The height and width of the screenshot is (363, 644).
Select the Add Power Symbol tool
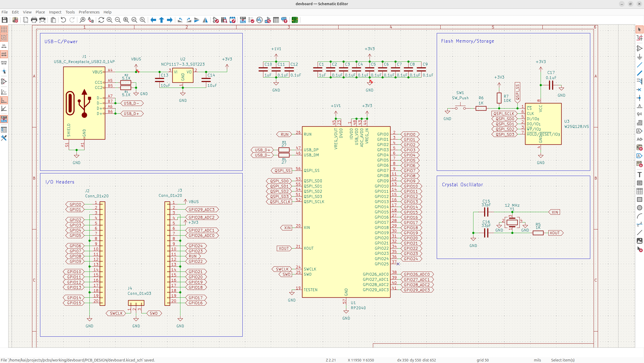pyautogui.click(x=639, y=57)
